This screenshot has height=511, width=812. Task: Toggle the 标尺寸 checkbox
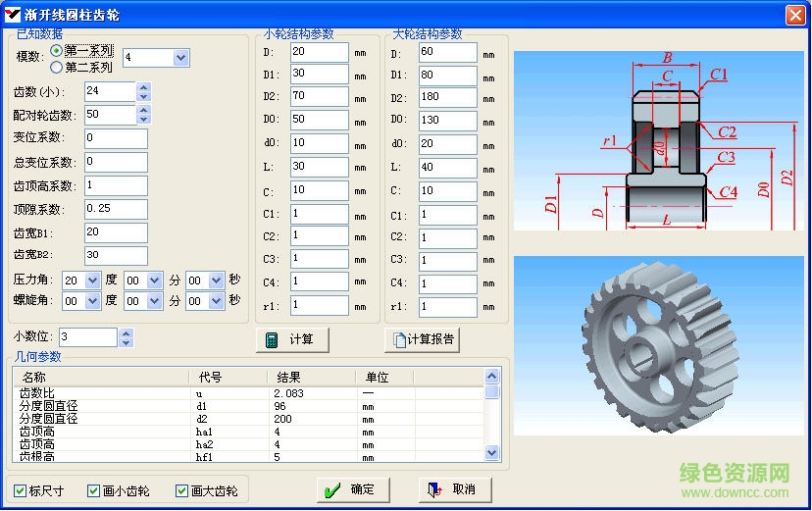(x=21, y=491)
